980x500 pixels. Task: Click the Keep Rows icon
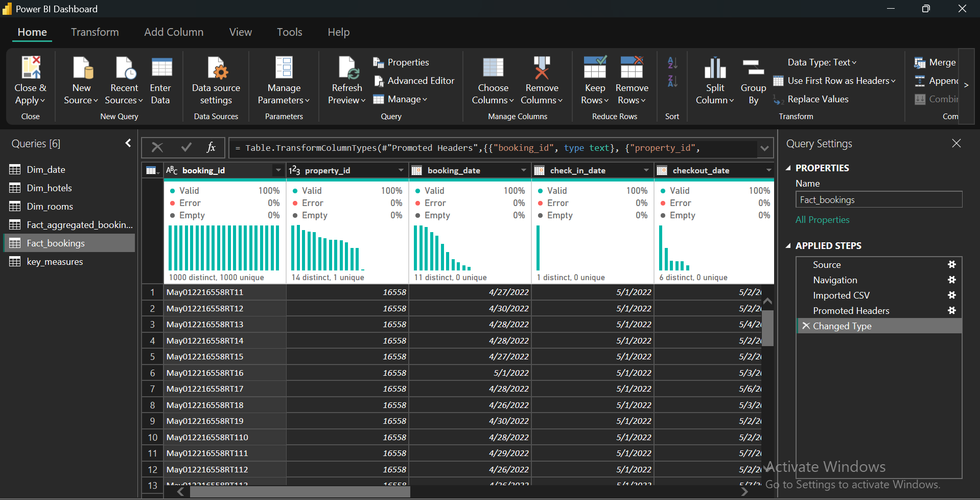click(595, 67)
